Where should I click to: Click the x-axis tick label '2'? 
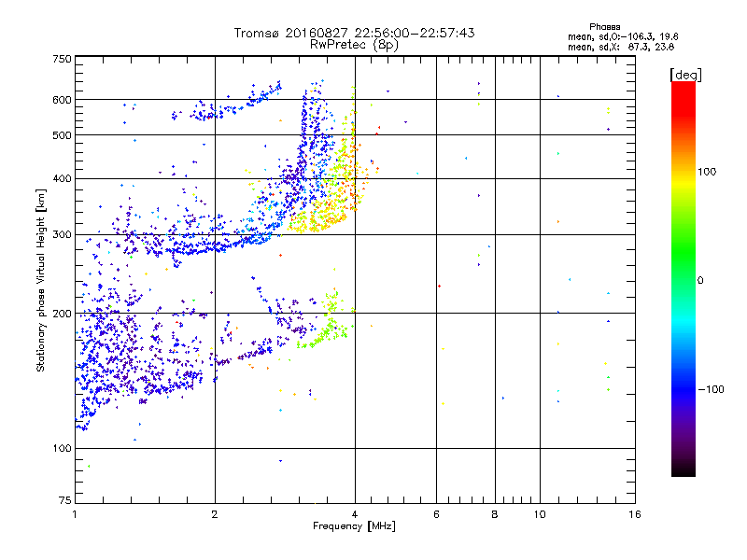coord(215,514)
